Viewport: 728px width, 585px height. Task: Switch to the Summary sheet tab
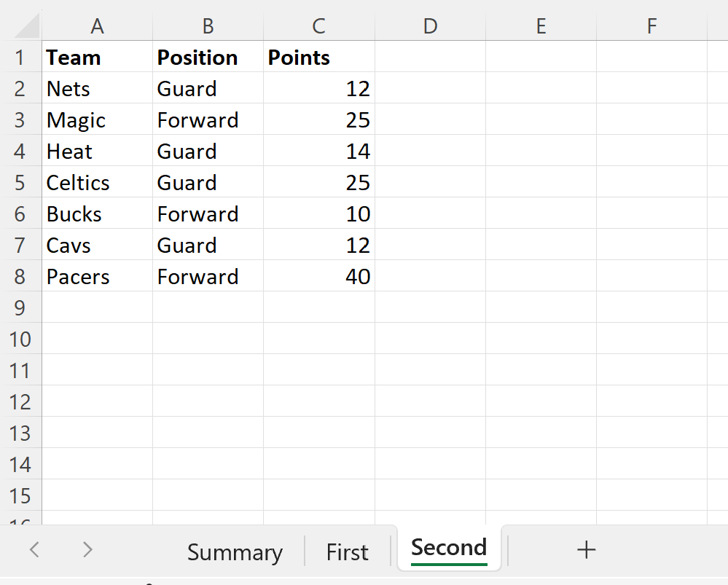(x=235, y=553)
